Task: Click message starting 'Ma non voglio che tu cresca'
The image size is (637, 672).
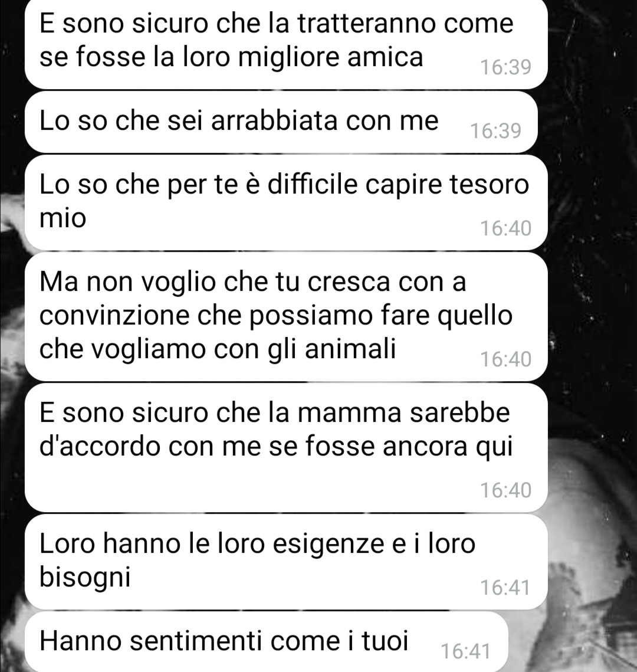Action: [x=286, y=317]
